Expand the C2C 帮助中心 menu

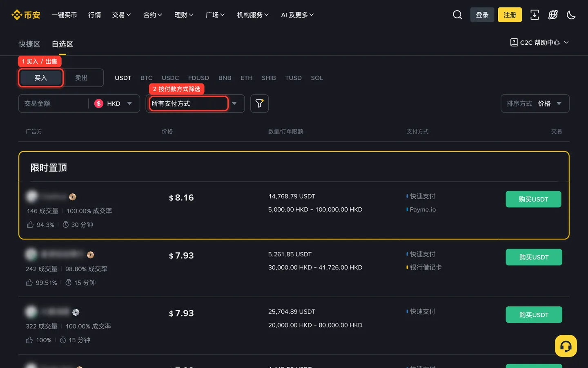[x=539, y=43]
